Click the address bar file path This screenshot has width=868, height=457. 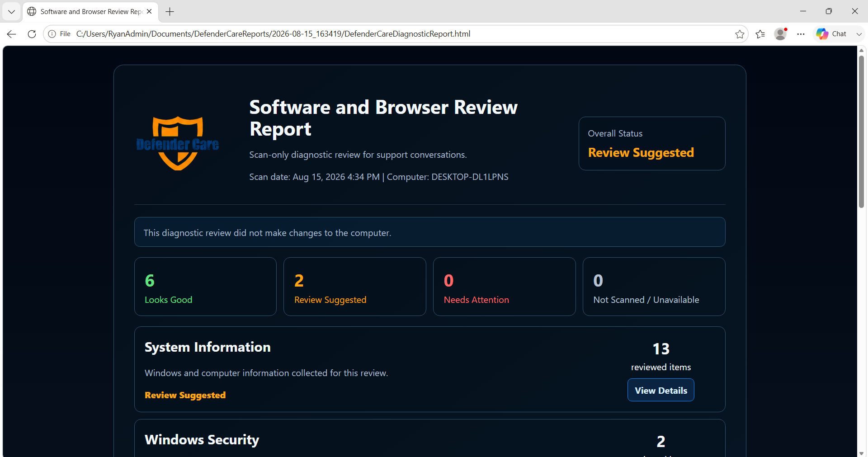(x=274, y=34)
